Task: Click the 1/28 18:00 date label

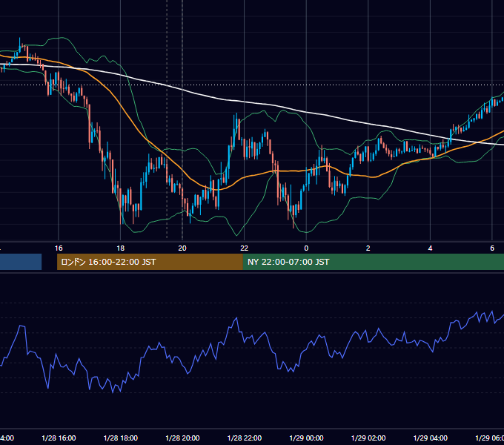Action: coord(121,438)
